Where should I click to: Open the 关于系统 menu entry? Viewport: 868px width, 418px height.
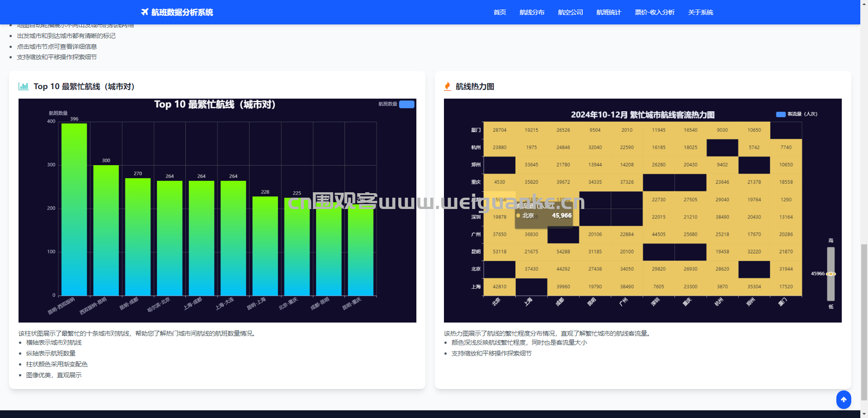pyautogui.click(x=701, y=12)
